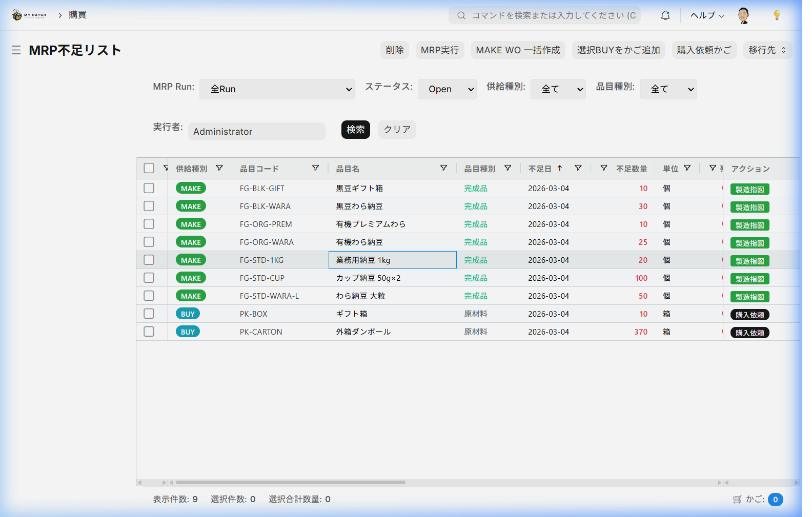Image resolution: width=812 pixels, height=517 pixels.
Task: Toggle the hamburger sidebar menu icon
Action: click(x=16, y=50)
